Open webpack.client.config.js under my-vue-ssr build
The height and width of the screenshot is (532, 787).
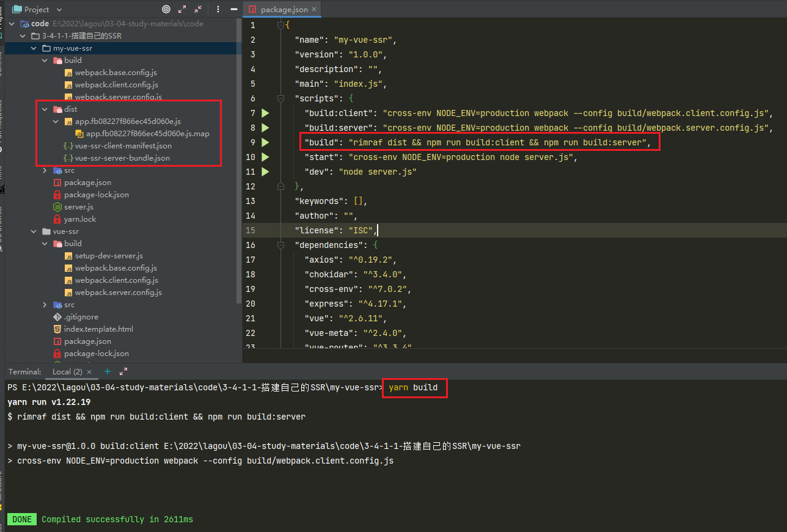117,85
